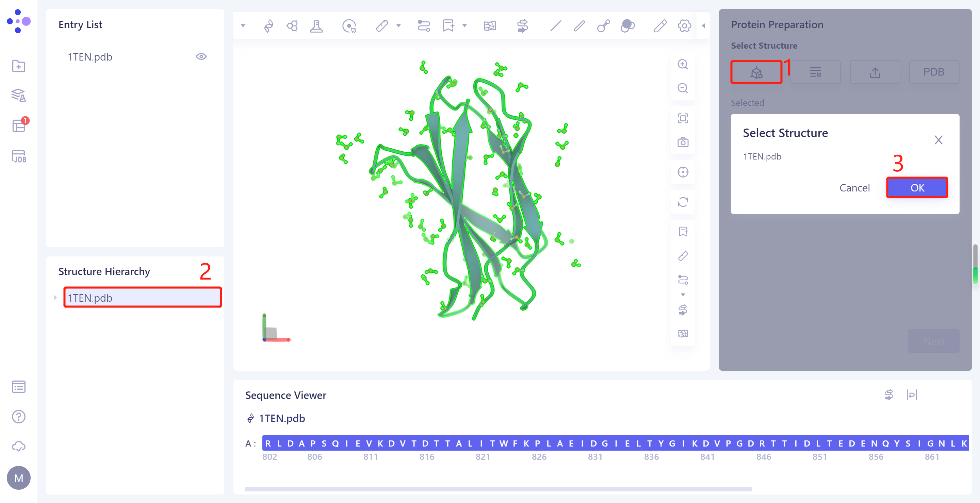Click the zoom in magnifier icon

tap(683, 64)
